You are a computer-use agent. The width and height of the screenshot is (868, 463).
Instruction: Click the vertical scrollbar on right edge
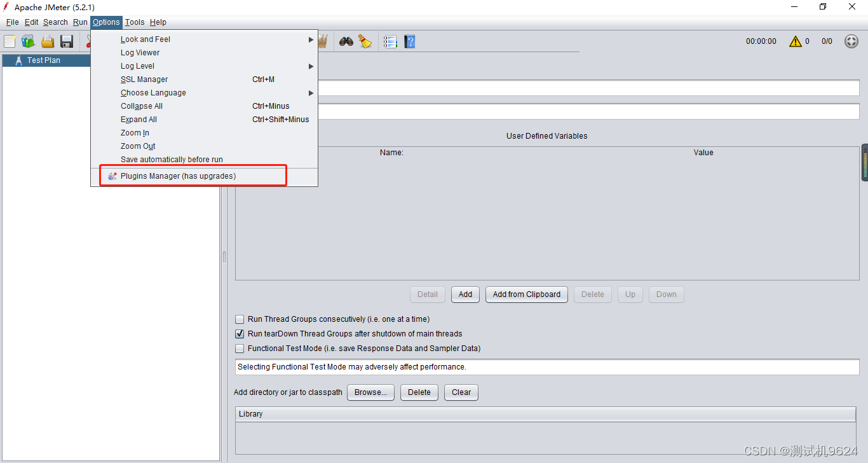[x=865, y=163]
